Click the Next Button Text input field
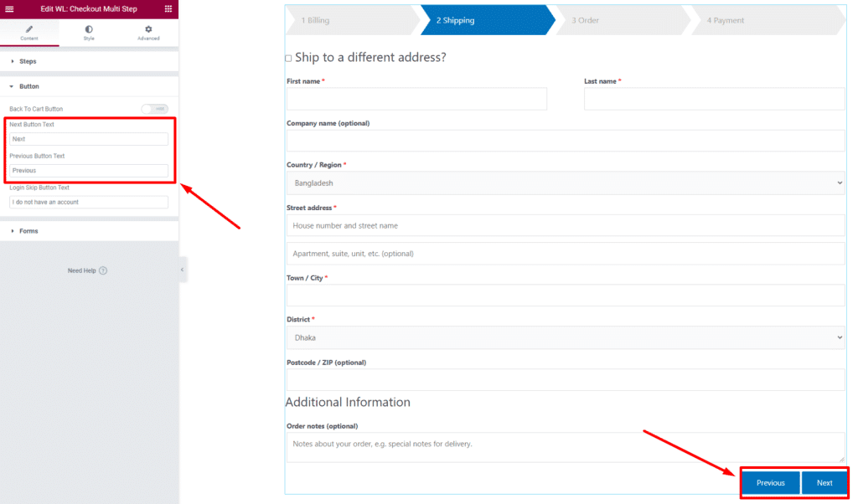The width and height of the screenshot is (858, 504). point(89,139)
